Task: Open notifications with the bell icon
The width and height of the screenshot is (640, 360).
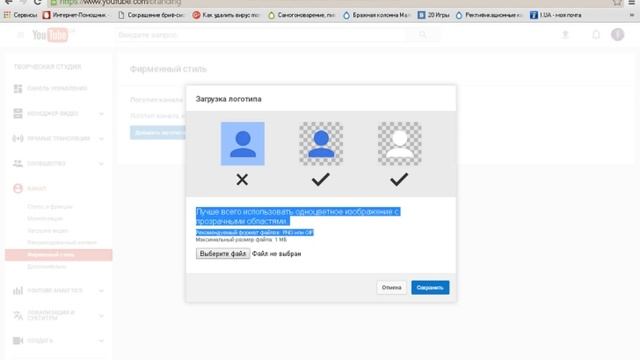Action: 596,35
